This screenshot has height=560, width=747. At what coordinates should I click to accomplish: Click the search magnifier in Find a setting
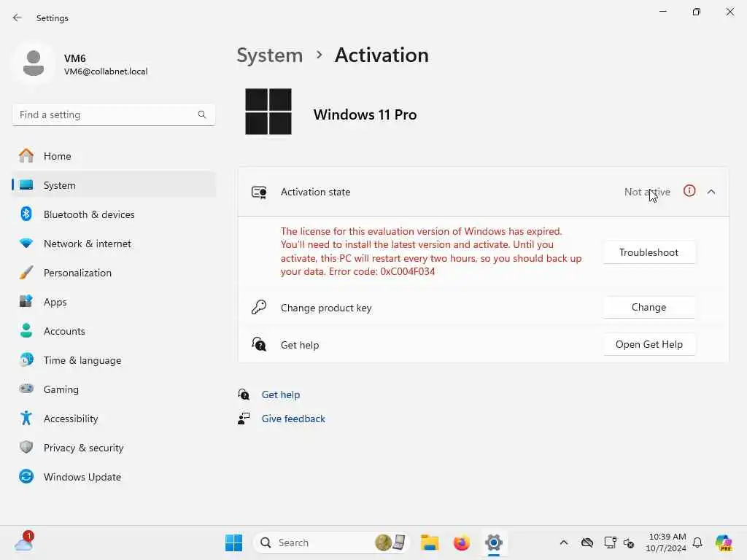click(x=202, y=114)
